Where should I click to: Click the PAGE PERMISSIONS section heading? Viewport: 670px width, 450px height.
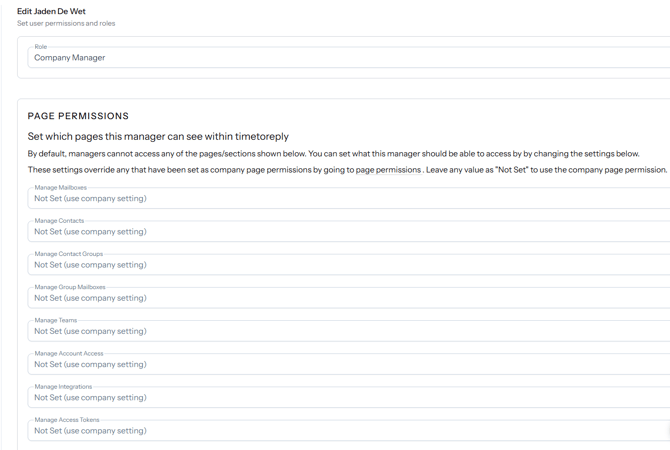tap(78, 116)
